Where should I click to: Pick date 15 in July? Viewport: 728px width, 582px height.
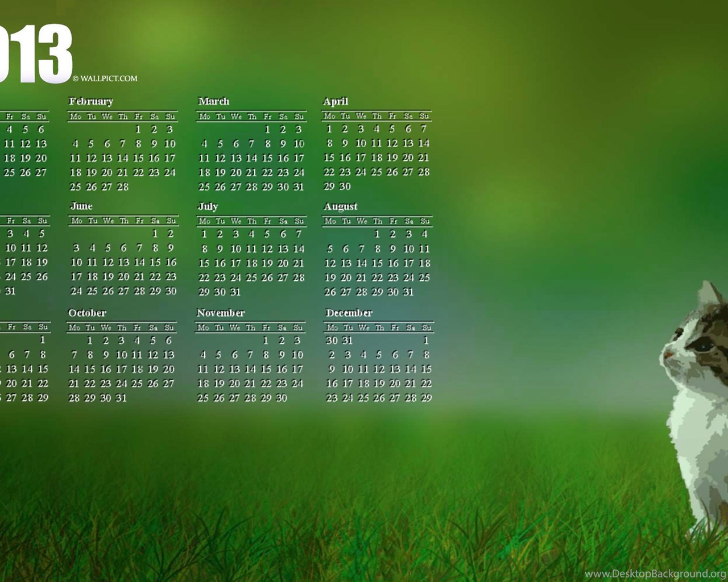coord(204,264)
